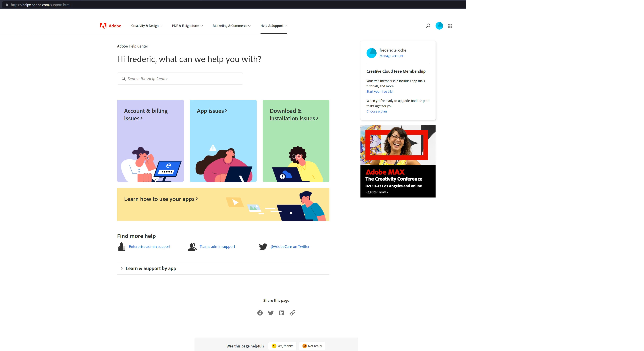Expand Creativity & Design menu

click(x=147, y=26)
